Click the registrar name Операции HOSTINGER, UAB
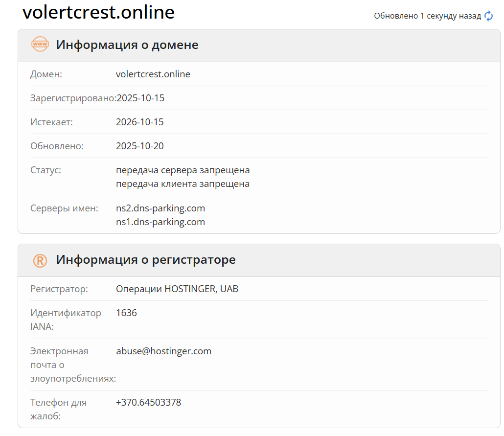 [x=177, y=289]
